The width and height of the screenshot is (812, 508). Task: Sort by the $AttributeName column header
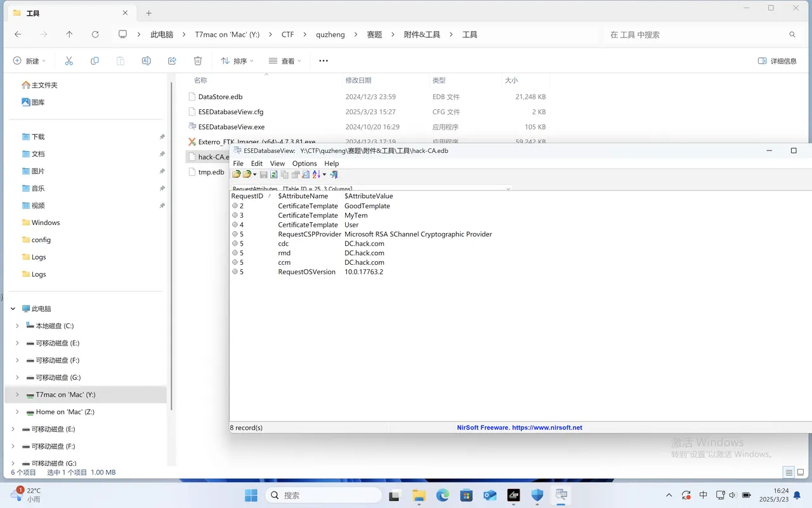pyautogui.click(x=303, y=196)
